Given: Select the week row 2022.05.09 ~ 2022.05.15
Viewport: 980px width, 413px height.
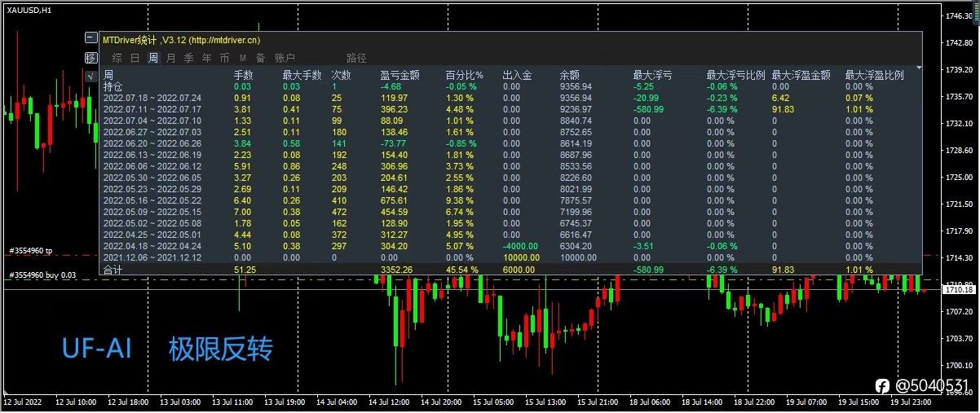Looking at the screenshot, I should (x=510, y=212).
